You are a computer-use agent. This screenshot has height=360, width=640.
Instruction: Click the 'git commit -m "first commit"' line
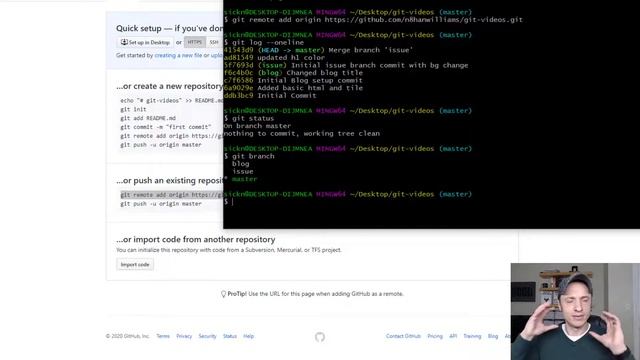[x=166, y=127]
